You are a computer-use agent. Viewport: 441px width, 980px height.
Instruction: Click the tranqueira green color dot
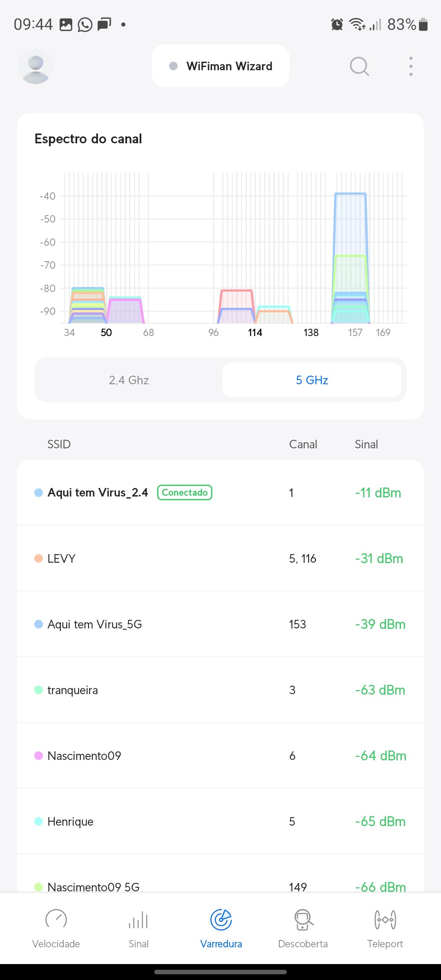pyautogui.click(x=38, y=690)
